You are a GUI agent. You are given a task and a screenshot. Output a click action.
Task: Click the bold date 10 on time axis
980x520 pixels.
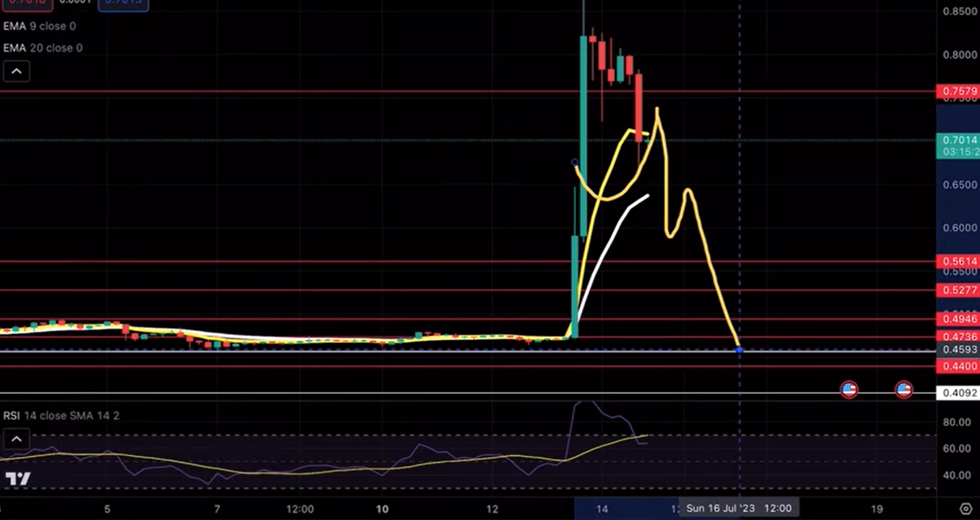pos(382,509)
